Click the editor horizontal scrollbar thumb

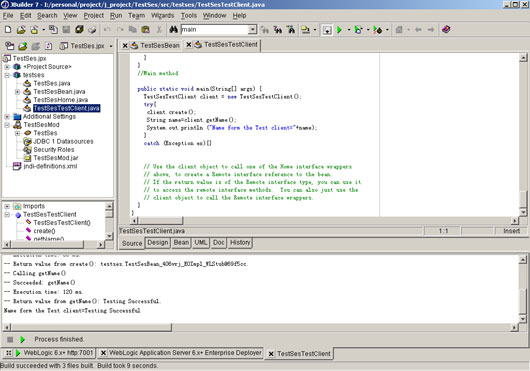click(x=161, y=221)
